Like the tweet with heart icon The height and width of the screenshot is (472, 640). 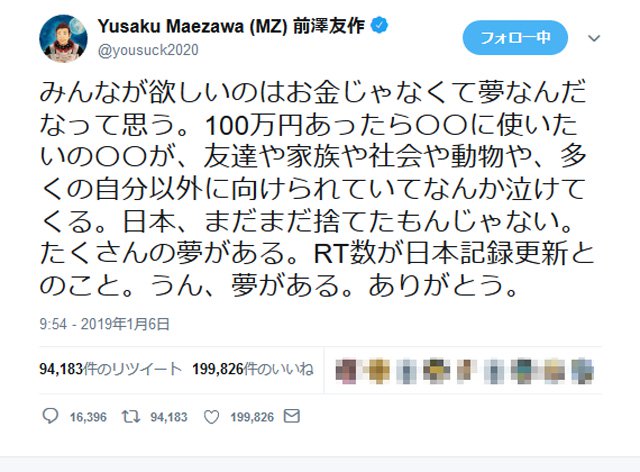point(211,417)
